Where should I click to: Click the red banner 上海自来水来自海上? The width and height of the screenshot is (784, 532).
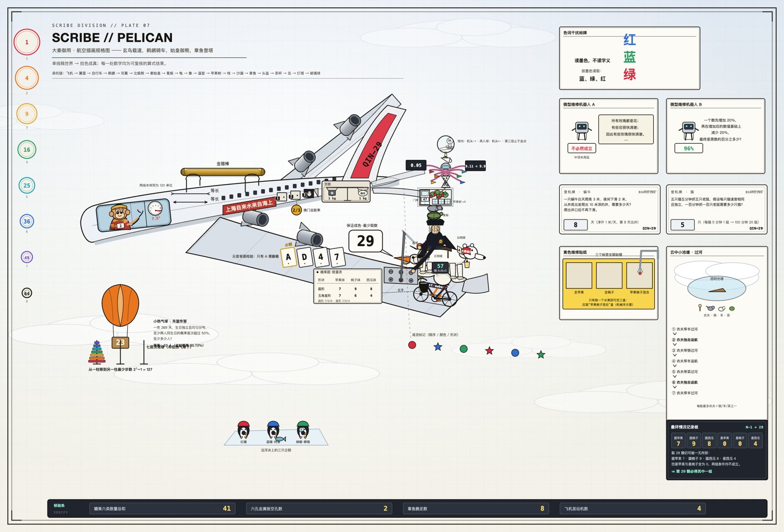[x=249, y=206]
